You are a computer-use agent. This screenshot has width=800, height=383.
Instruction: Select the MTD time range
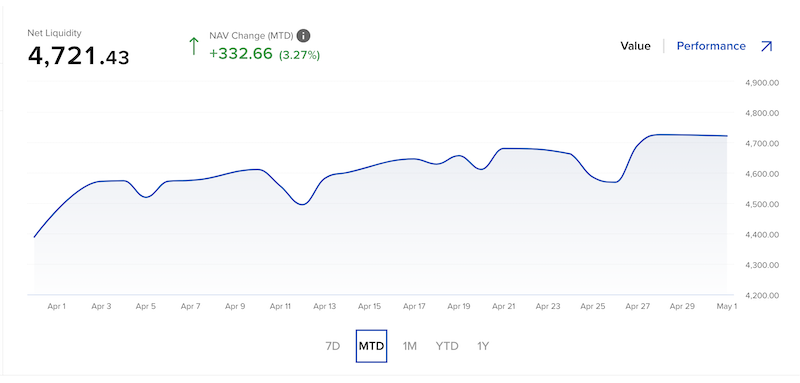click(x=371, y=346)
